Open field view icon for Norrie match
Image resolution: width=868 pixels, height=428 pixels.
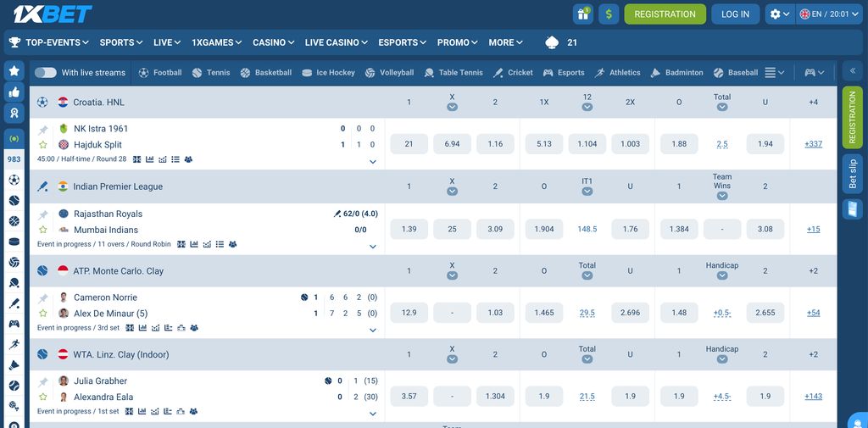pyautogui.click(x=130, y=328)
